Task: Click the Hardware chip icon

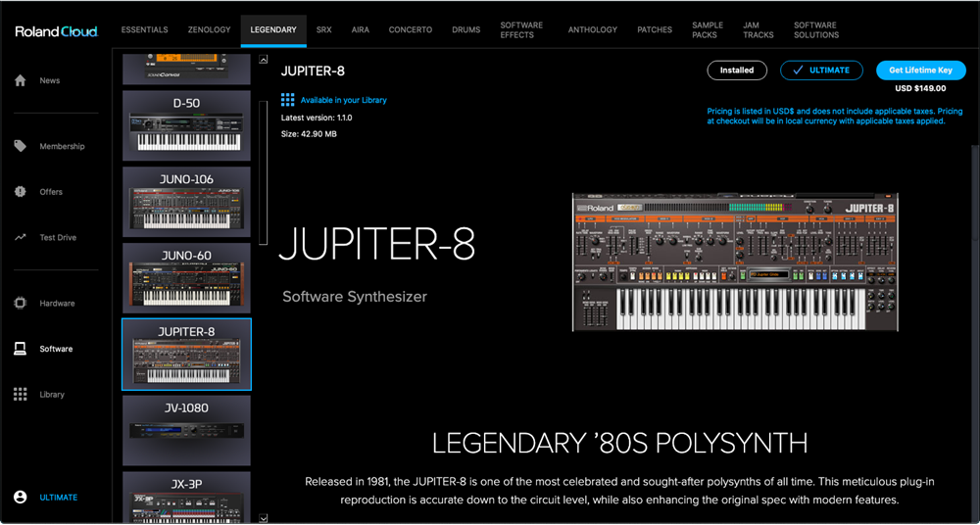Action: point(20,303)
